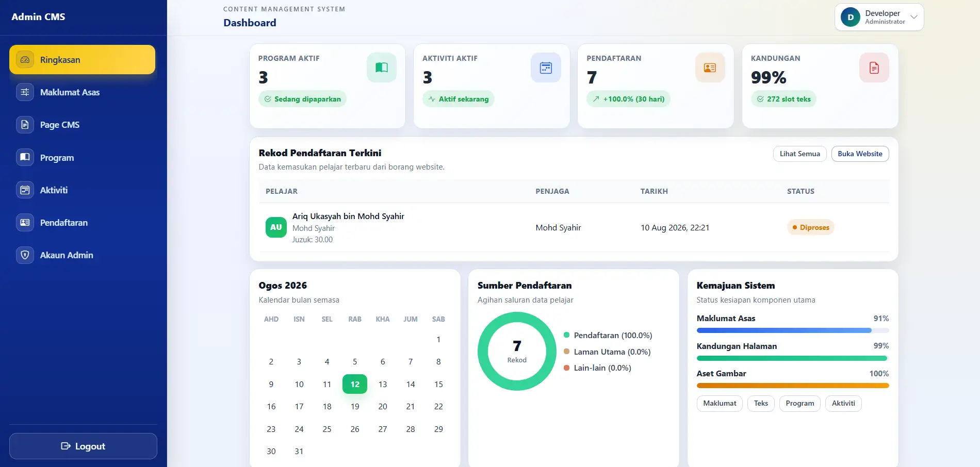Click the Aktiviti calendar icon in sidebar
This screenshot has height=467, width=980.
tap(25, 190)
